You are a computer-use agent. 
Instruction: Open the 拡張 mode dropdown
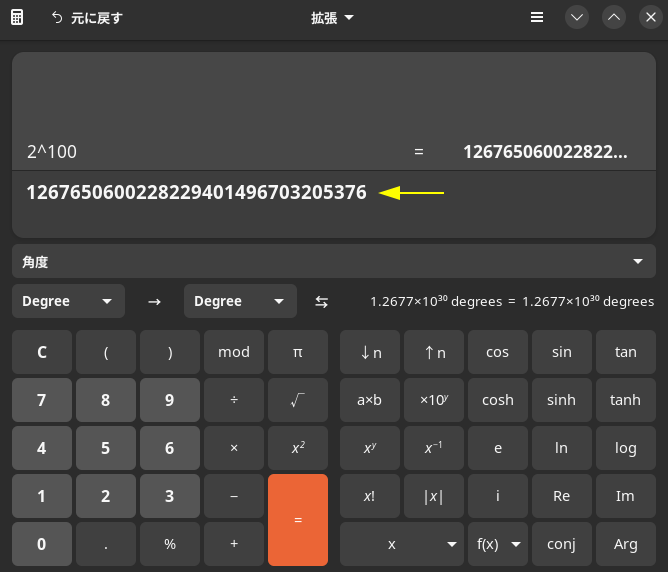pyautogui.click(x=333, y=18)
